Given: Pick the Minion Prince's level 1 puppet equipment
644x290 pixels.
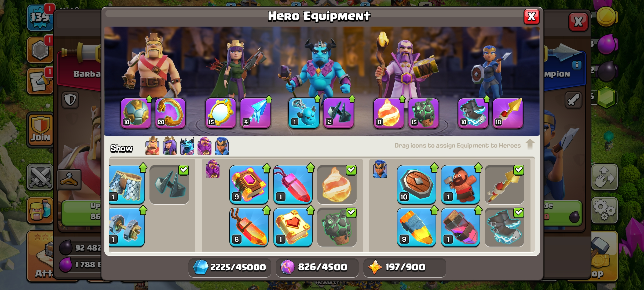Looking at the screenshot, I should coord(304,113).
